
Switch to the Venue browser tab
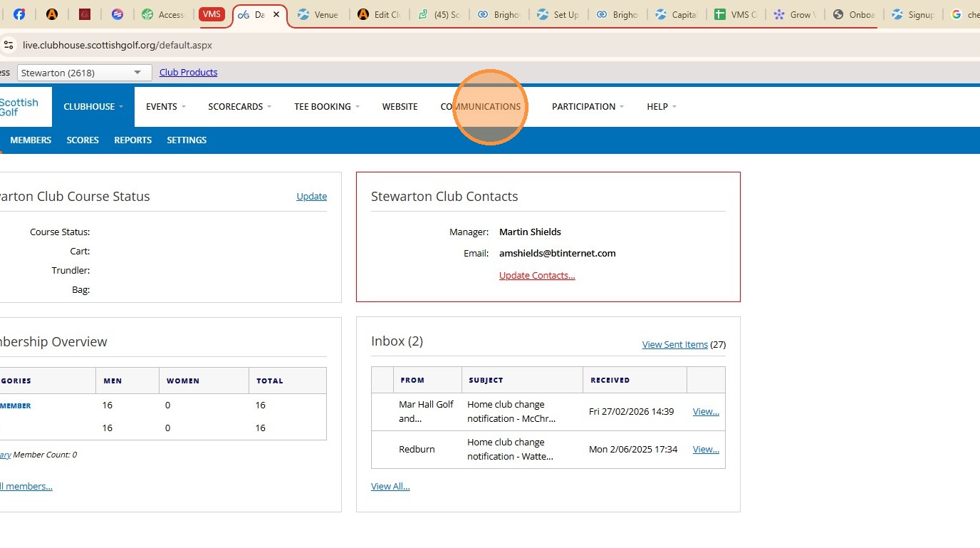318,14
